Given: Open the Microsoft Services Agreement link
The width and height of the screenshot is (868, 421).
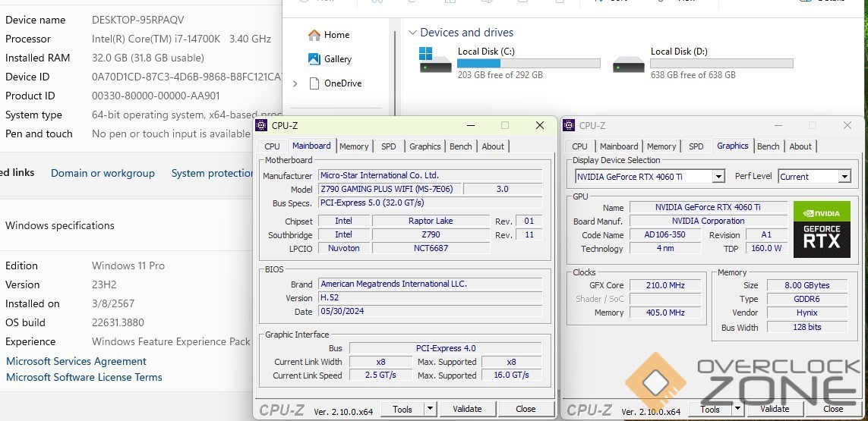Looking at the screenshot, I should click(x=76, y=362).
